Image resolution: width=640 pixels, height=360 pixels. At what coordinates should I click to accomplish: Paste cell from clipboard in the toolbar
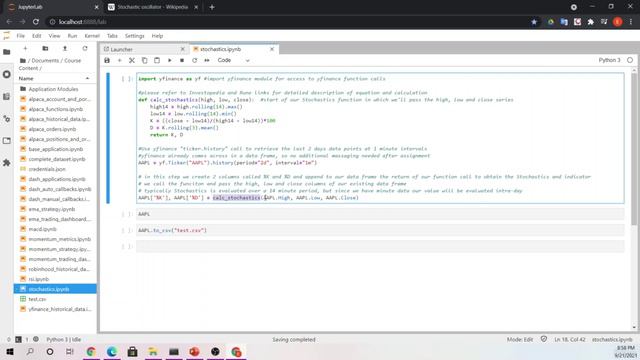(157, 60)
